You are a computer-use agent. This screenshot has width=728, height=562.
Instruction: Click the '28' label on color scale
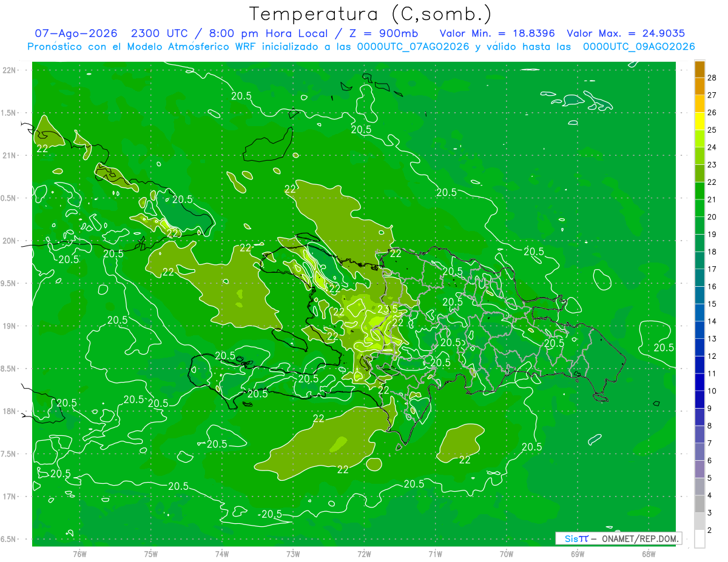712,77
